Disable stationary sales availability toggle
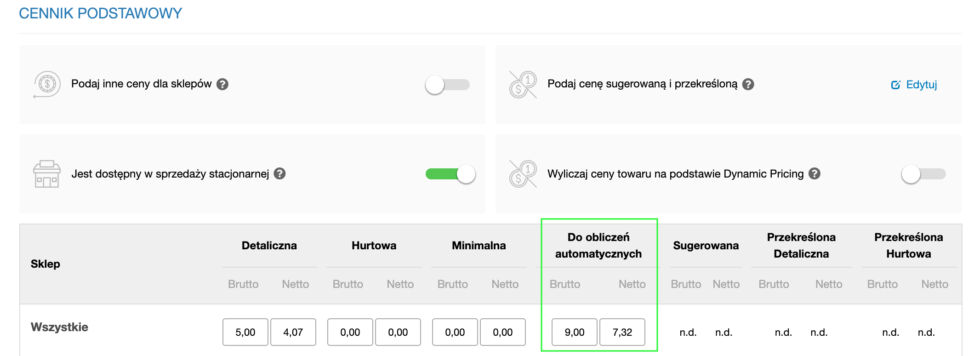980x356 pixels. coord(450,174)
